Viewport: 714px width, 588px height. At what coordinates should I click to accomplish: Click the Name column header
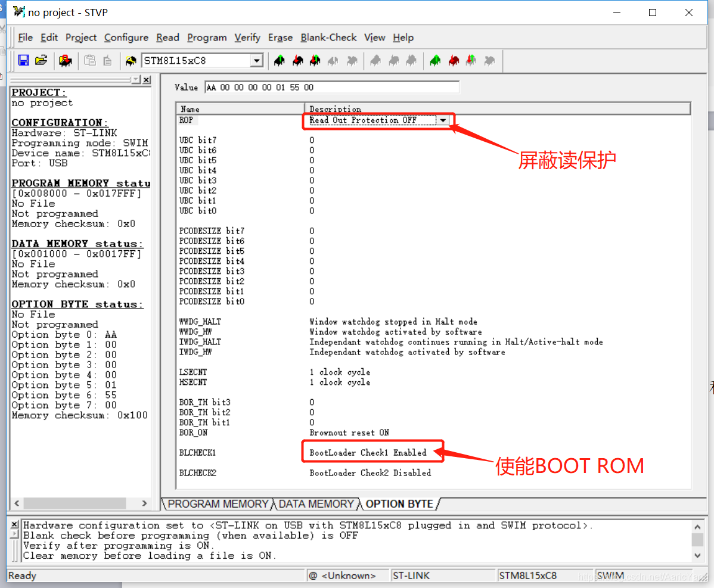240,109
